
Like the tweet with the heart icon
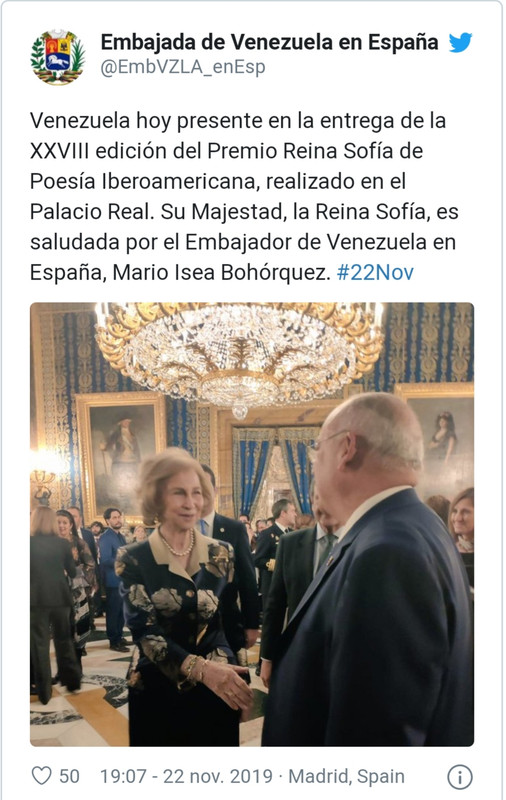click(41, 776)
